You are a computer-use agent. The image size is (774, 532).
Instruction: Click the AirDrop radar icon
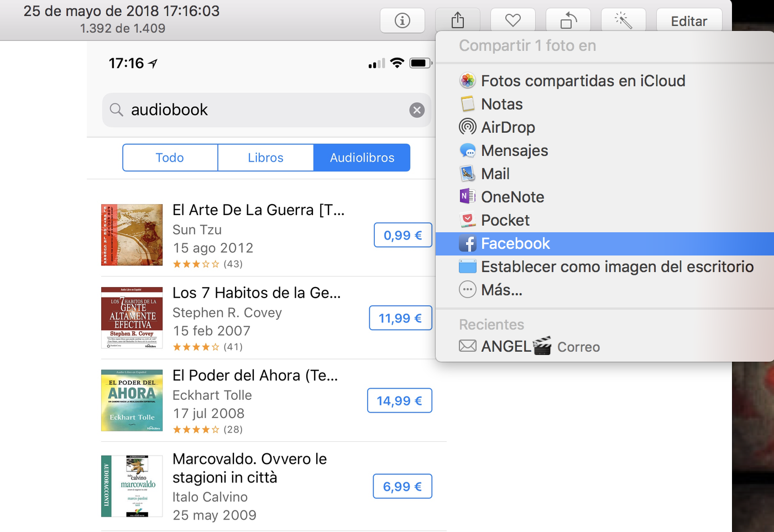click(x=468, y=127)
